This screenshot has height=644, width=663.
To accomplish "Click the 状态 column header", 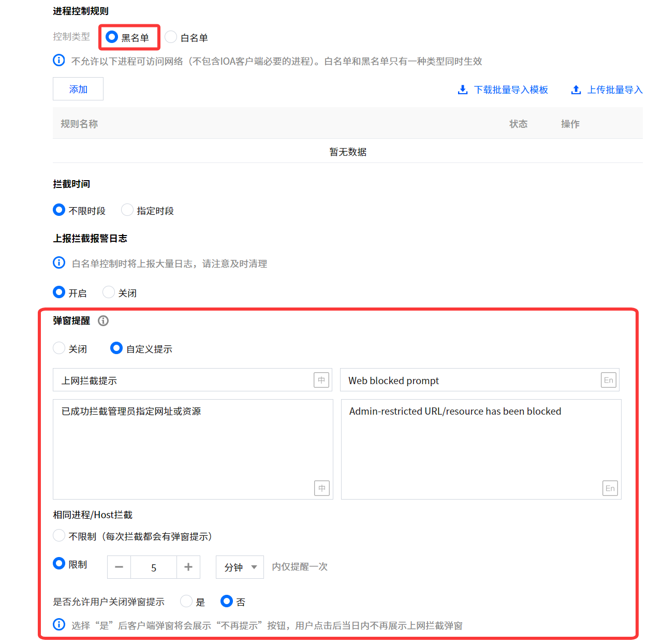I will tap(519, 124).
